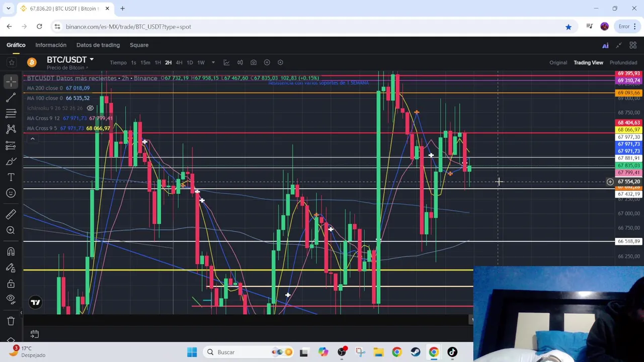Open the chart patterns tool

click(11, 129)
